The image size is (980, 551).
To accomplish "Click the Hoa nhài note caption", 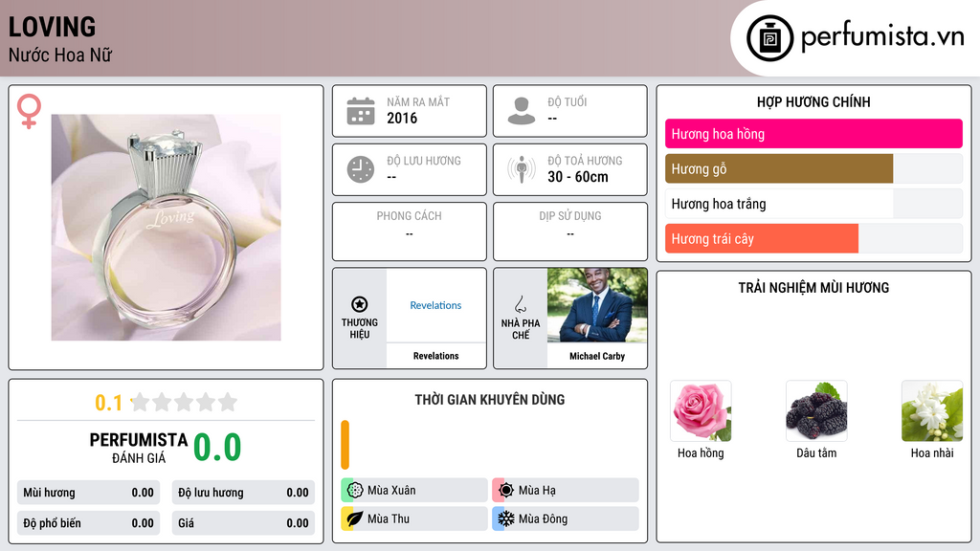I will click(932, 452).
